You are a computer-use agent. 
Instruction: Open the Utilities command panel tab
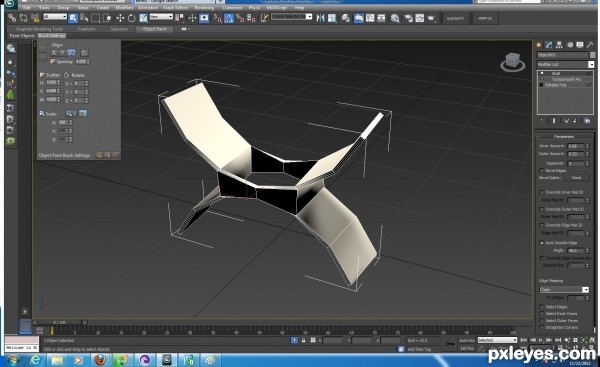tap(590, 45)
